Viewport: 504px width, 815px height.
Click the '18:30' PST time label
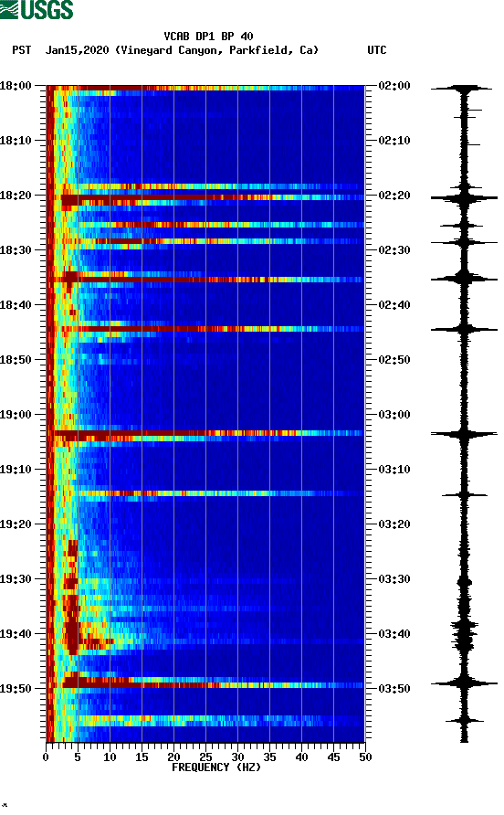tap(16, 250)
